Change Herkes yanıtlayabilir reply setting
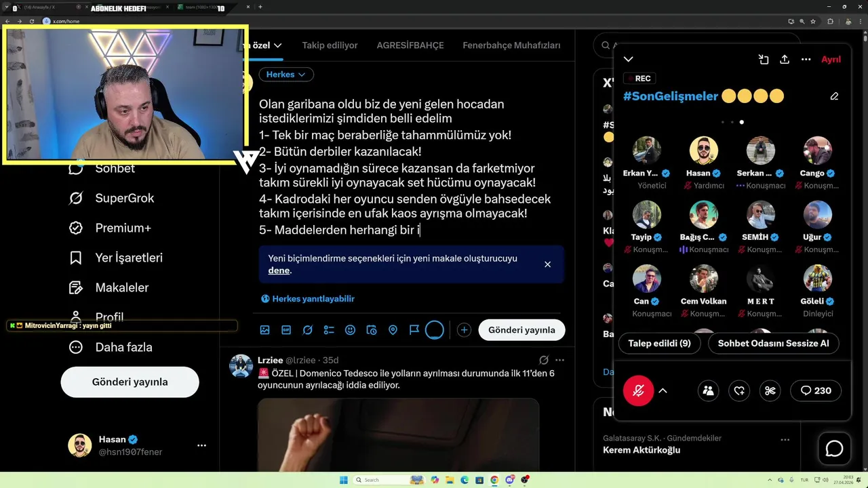 [x=308, y=298]
